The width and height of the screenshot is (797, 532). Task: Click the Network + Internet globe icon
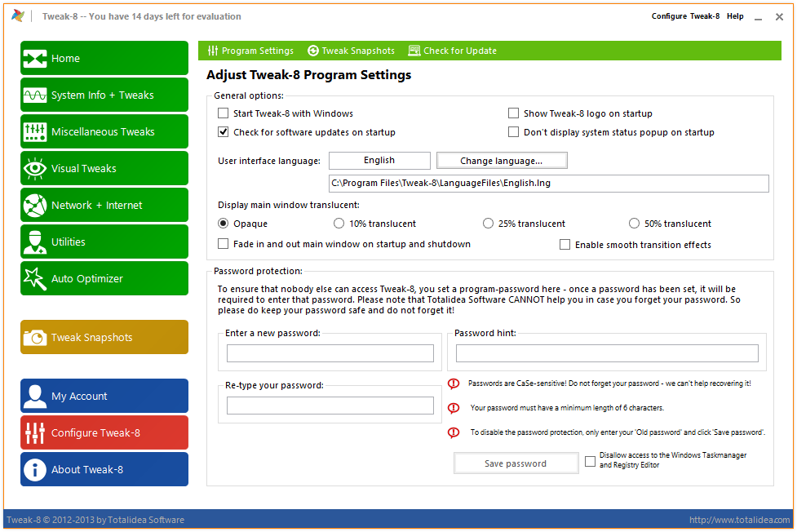(x=34, y=205)
